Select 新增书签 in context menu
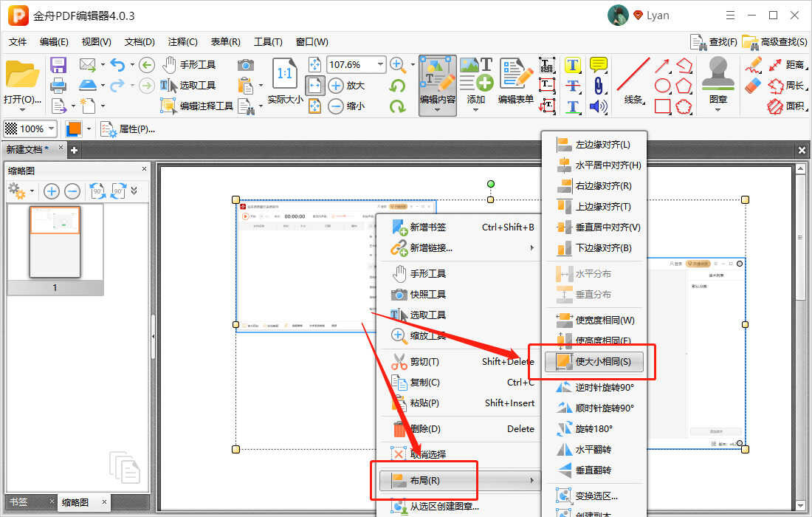812x517 pixels. coord(460,227)
